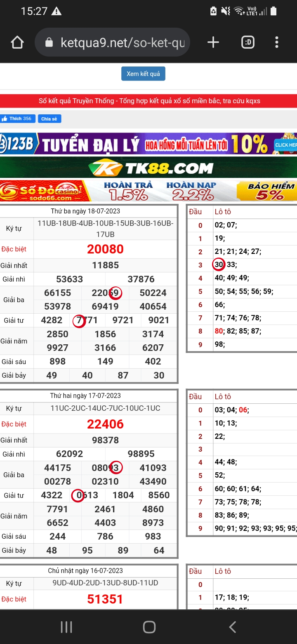Click Lô tô row 50; 54; 55; 56; 59;
Viewport: 297px width, 644px height.
244,291
